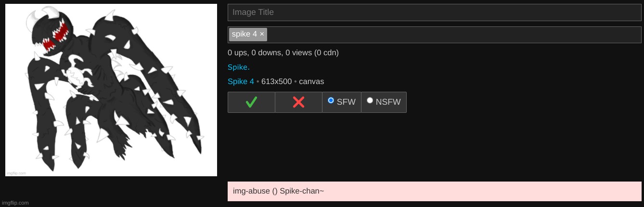This screenshot has height=207, width=644.
Task: Click the SFW label text
Action: tap(346, 102)
